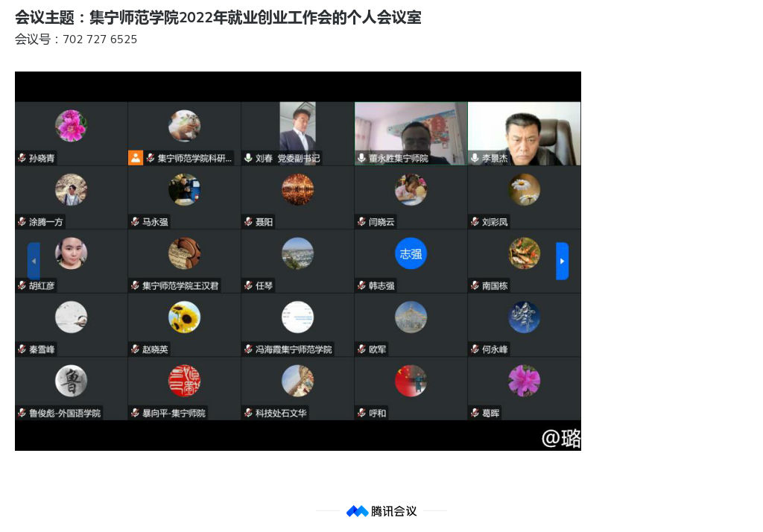Click the active microphone icon next to 刘春
Screen dimensions: 763x532
point(248,158)
